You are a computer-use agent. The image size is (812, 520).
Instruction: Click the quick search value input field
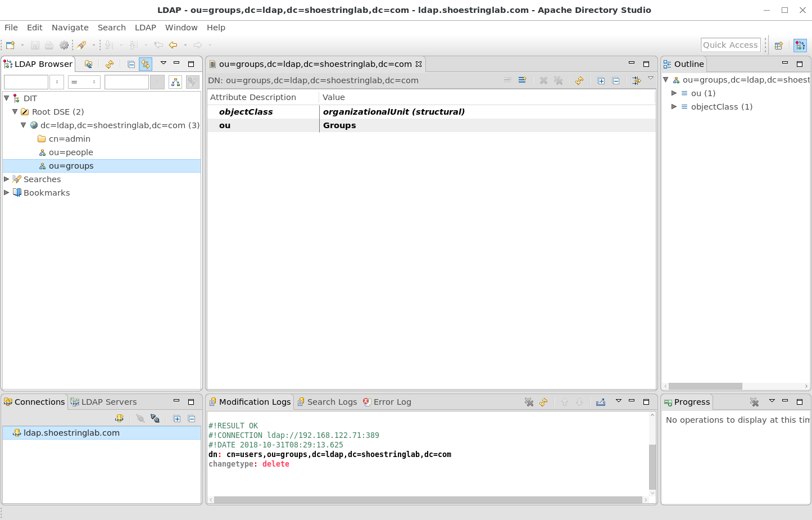(127, 82)
